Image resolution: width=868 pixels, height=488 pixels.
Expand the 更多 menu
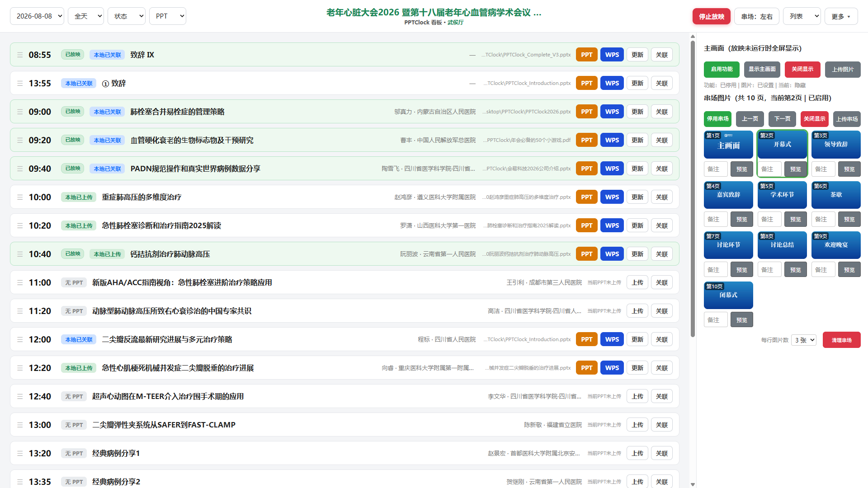841,16
